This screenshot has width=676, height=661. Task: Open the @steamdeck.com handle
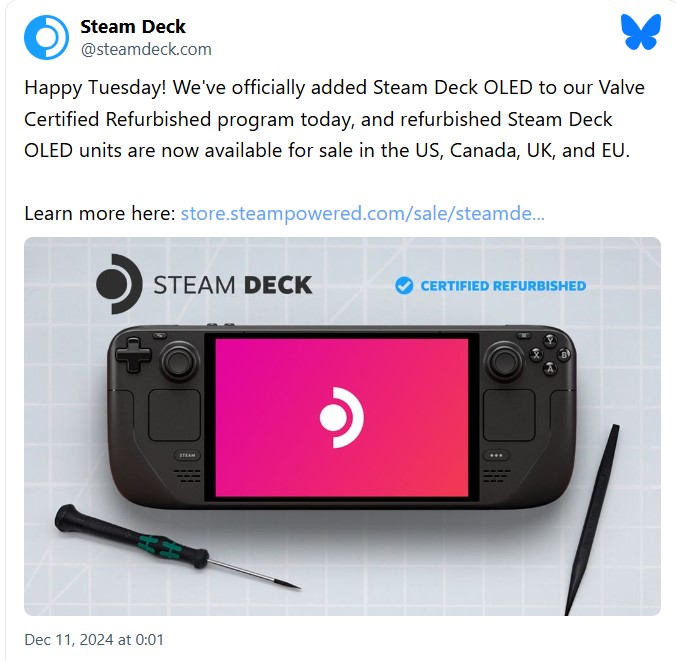[146, 50]
